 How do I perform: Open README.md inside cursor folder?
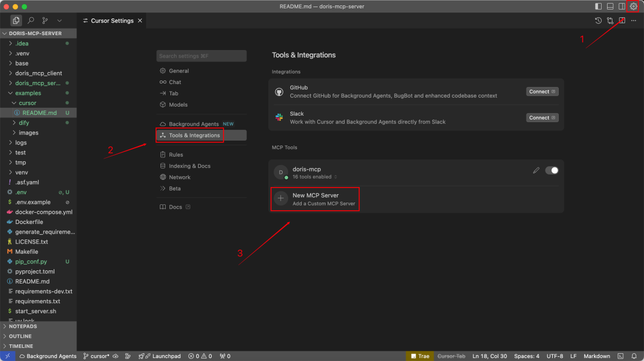(38, 113)
